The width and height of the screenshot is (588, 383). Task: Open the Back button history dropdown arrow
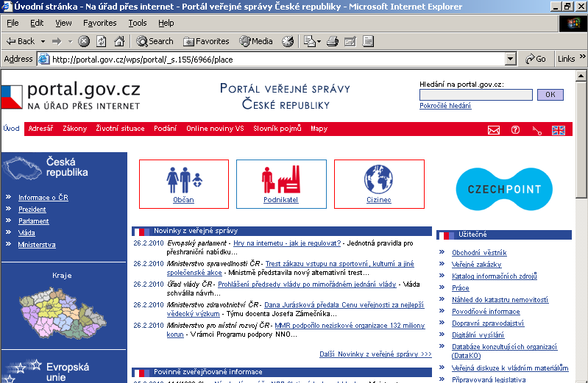tap(43, 41)
